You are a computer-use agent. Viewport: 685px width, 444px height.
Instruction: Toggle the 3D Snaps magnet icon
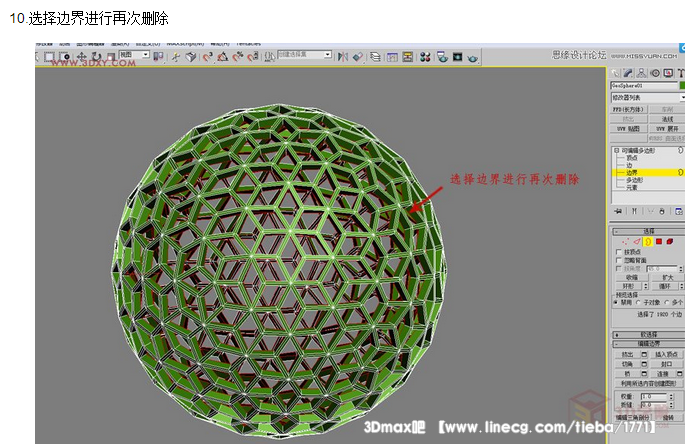coord(208,56)
